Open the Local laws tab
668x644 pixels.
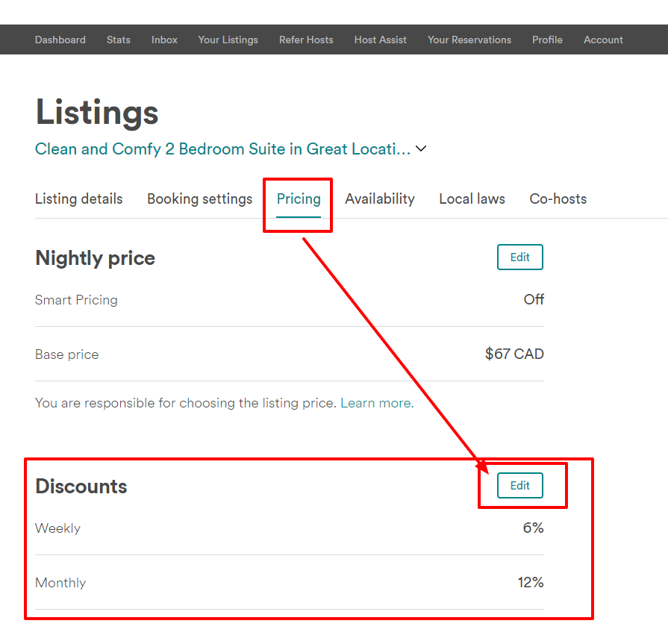pyautogui.click(x=472, y=198)
